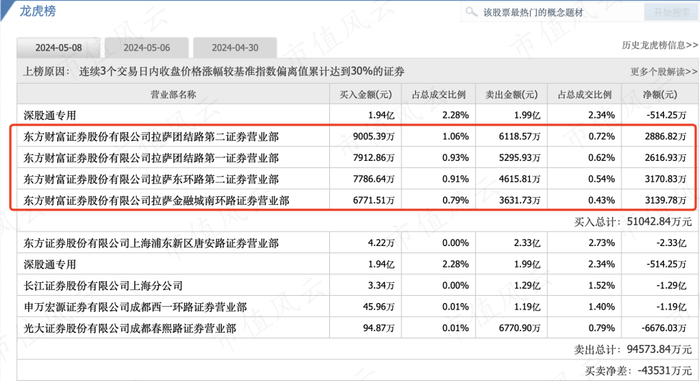This screenshot has width=700, height=381.
Task: Click sell amount 1.29亿
Action: tap(527, 286)
